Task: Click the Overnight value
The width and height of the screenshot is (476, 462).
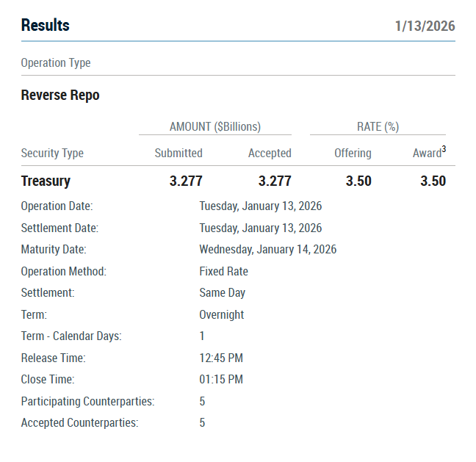Action: click(222, 315)
